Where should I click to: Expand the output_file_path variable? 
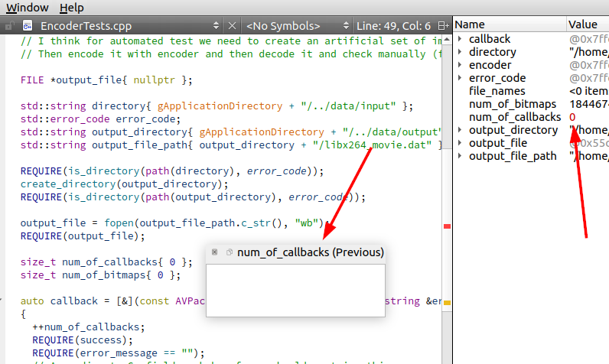point(460,156)
